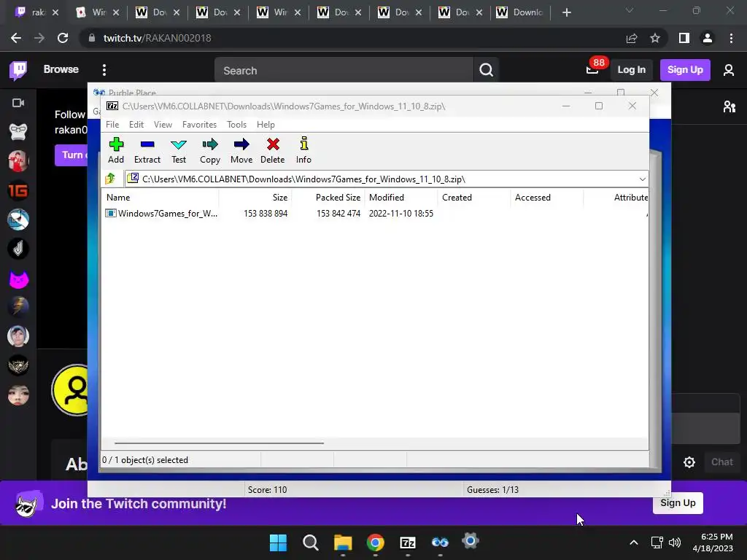Open the Help menu in 7-Zip
The image size is (747, 560).
(266, 124)
